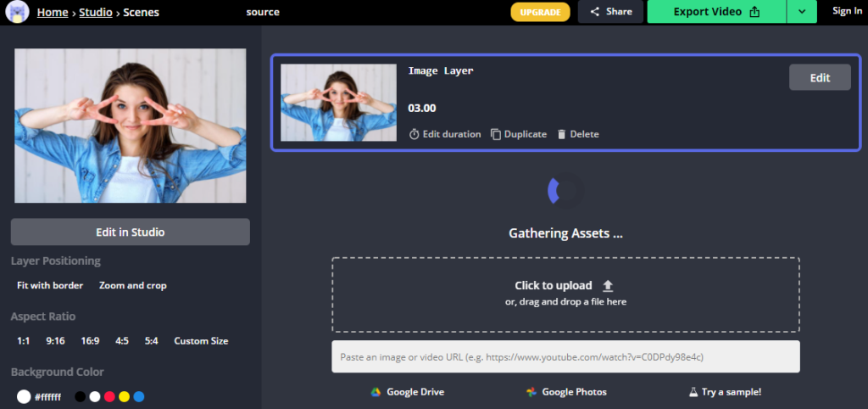Pick the small white background color swatch

point(95,397)
